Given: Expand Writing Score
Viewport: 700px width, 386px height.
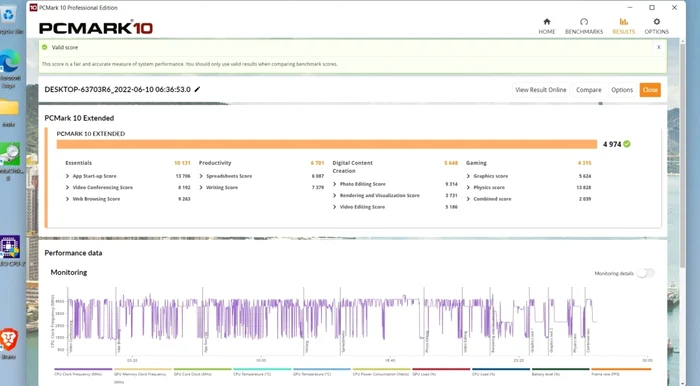Looking at the screenshot, I should pyautogui.click(x=201, y=187).
